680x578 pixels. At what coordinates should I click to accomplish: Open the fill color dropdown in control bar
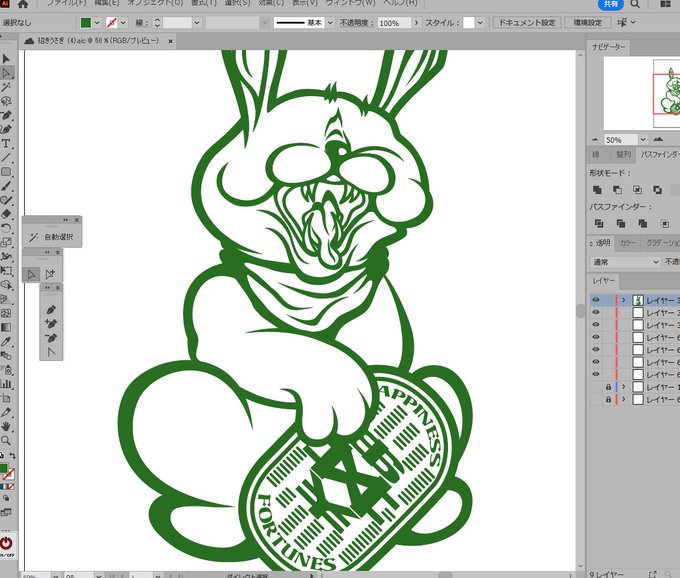click(97, 23)
